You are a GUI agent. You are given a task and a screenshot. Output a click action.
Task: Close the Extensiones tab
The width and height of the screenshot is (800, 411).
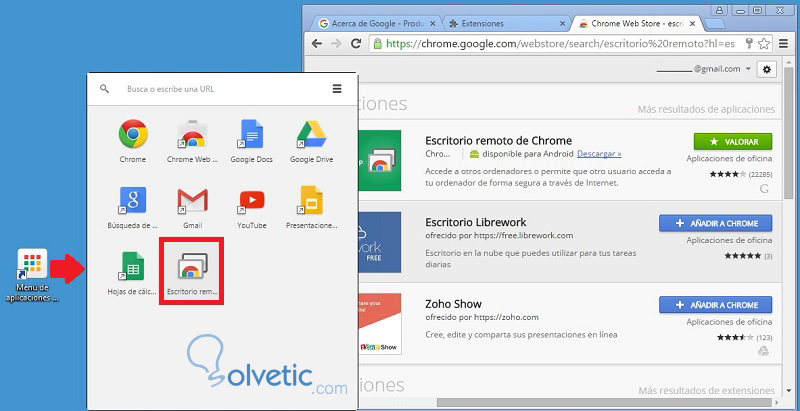[x=562, y=24]
